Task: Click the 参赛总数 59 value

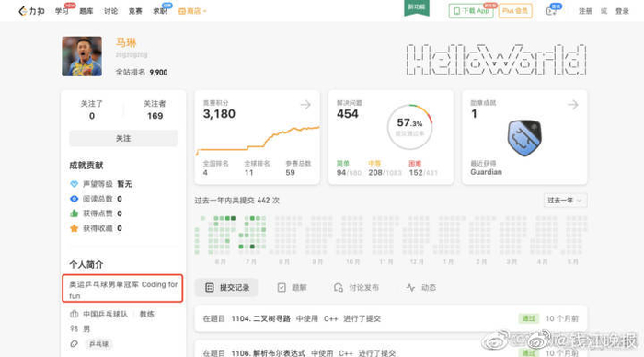Action: (x=291, y=173)
